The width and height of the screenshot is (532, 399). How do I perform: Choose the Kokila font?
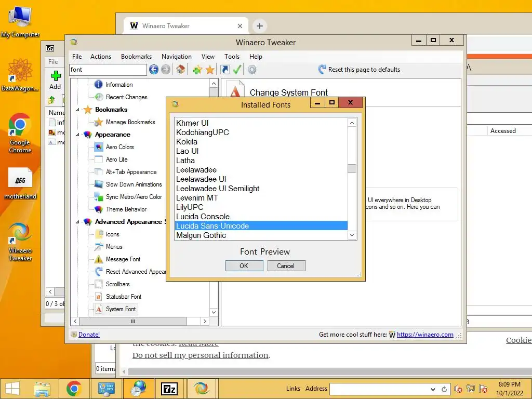tap(261, 142)
